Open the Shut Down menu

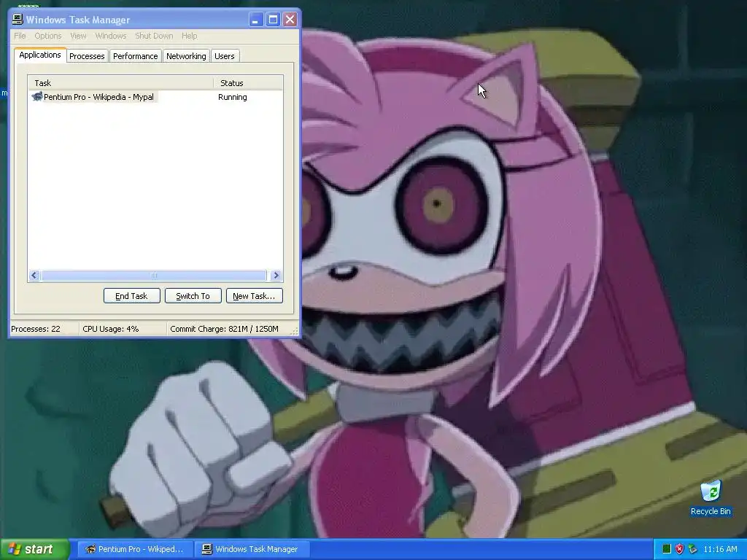click(154, 36)
